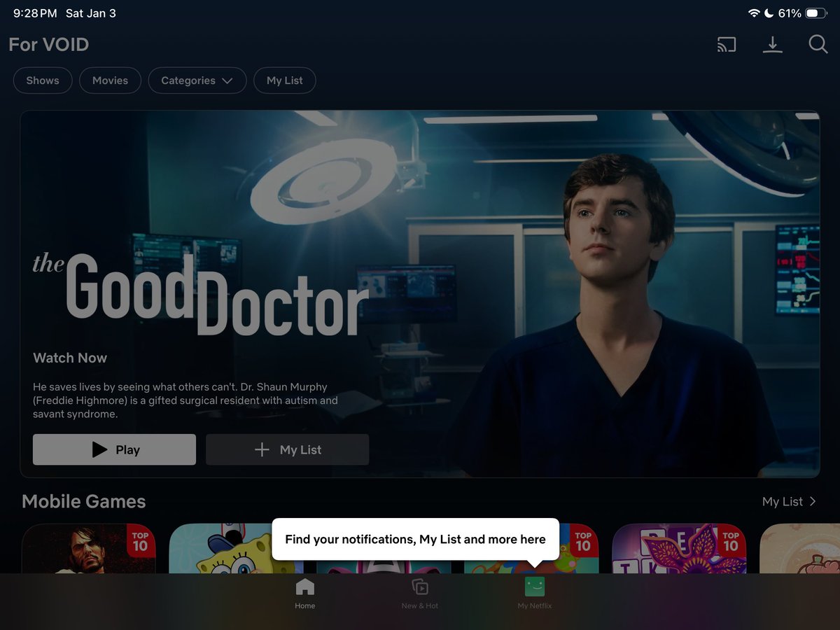Add The Good Doctor to My List

click(x=287, y=449)
